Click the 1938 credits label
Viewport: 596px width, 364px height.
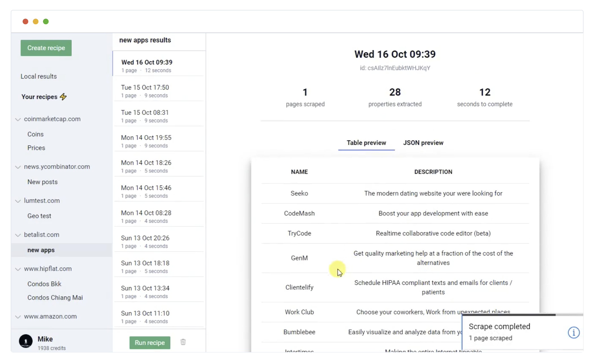click(x=52, y=348)
